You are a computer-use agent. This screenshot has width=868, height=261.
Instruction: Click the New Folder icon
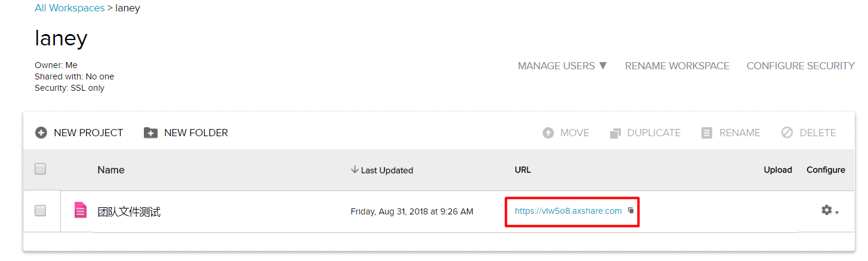[150, 133]
